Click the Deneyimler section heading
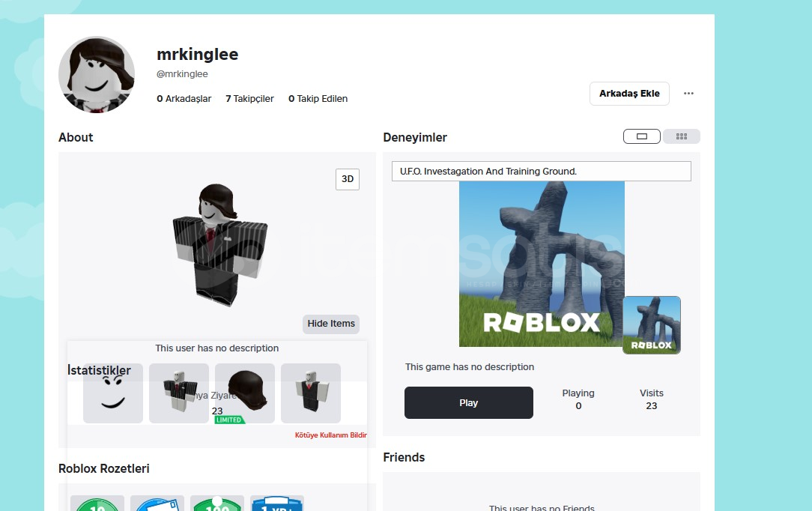Viewport: 812px width, 511px height. (x=415, y=138)
